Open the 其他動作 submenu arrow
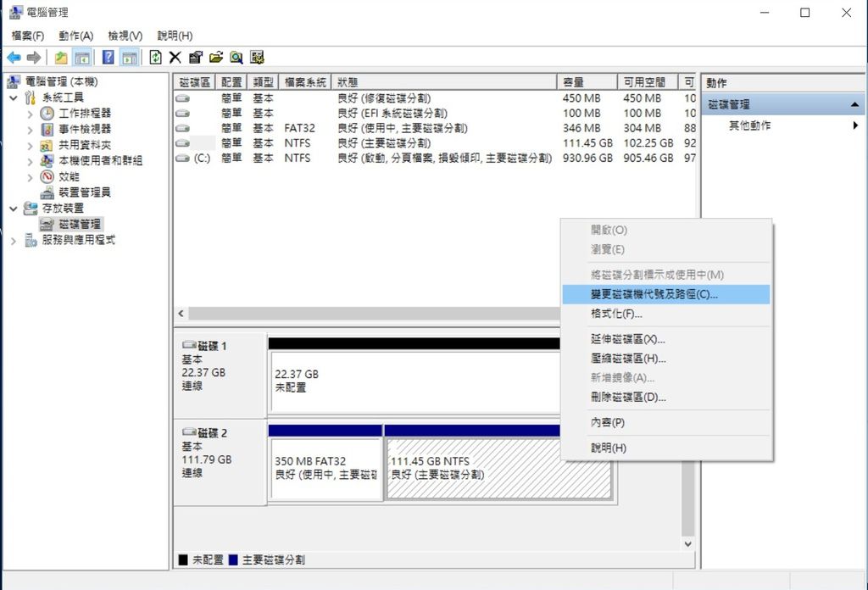This screenshot has height=590, width=868. 856,125
